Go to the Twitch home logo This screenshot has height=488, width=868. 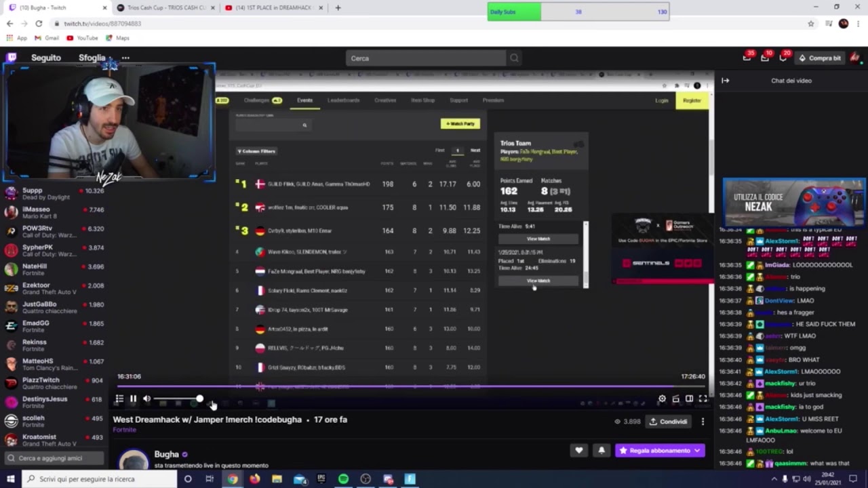click(x=12, y=58)
